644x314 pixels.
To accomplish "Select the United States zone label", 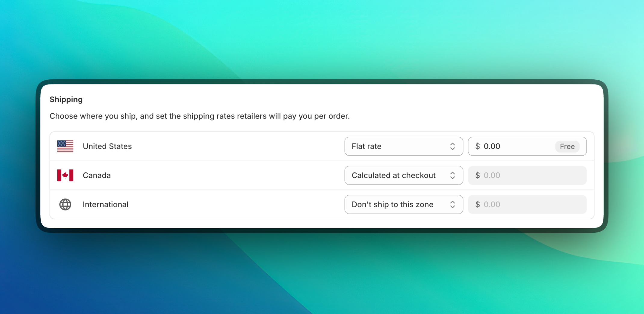I will tap(107, 146).
